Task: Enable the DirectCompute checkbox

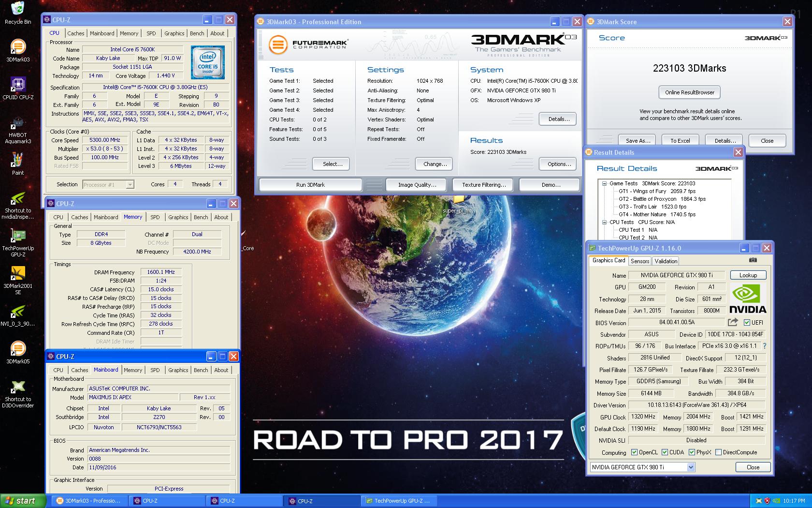Action: (x=718, y=452)
